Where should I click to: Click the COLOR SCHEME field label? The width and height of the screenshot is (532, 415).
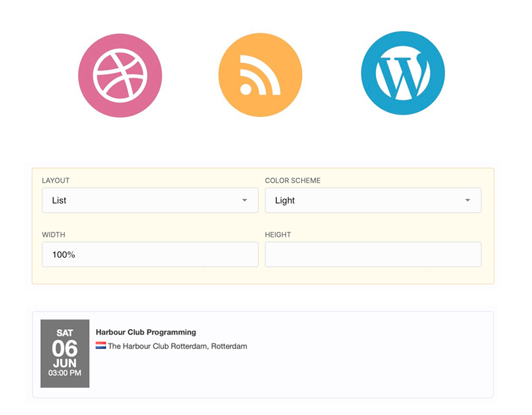coord(293,181)
